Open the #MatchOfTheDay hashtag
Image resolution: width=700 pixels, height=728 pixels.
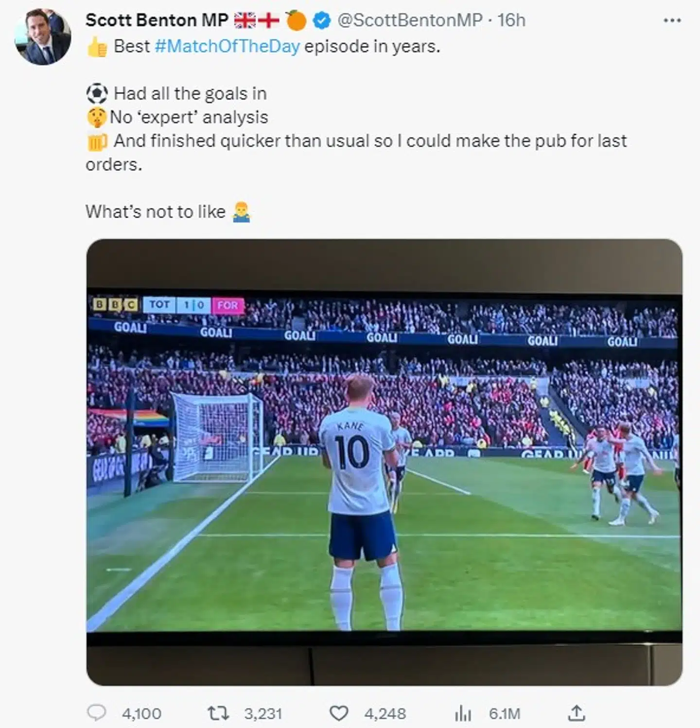click(227, 47)
